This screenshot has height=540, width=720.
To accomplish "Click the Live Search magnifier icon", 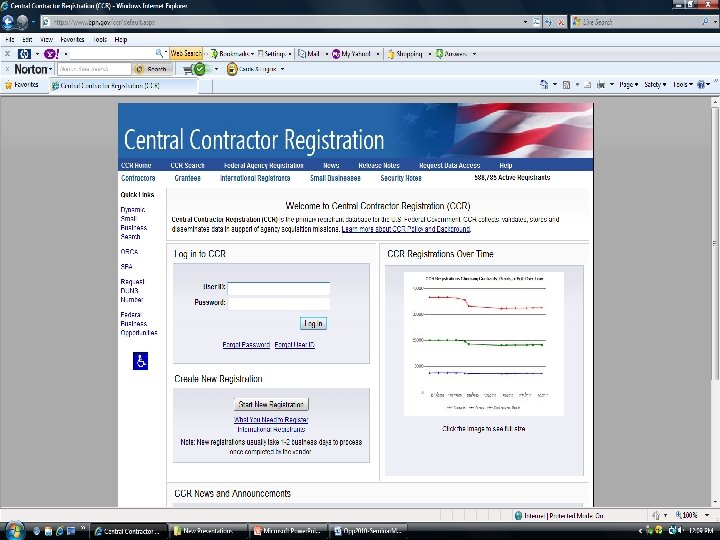I will tap(705, 22).
